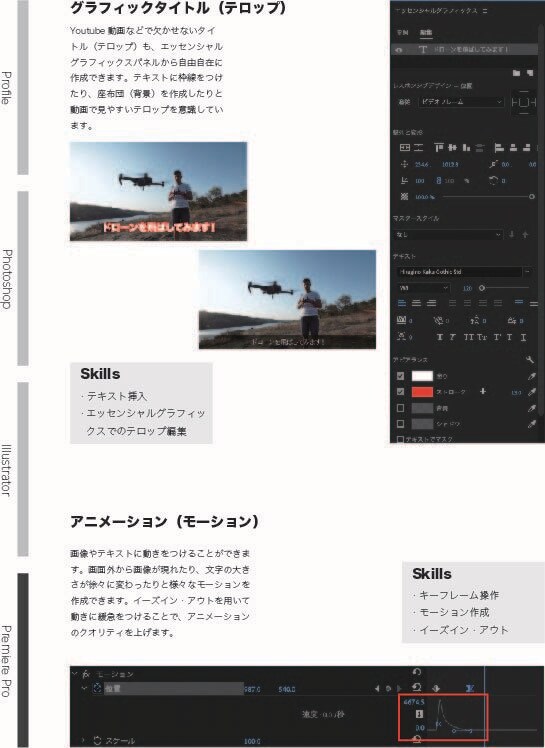Open the font weight W8 dropdown
This screenshot has height=748, width=545.
423,288
